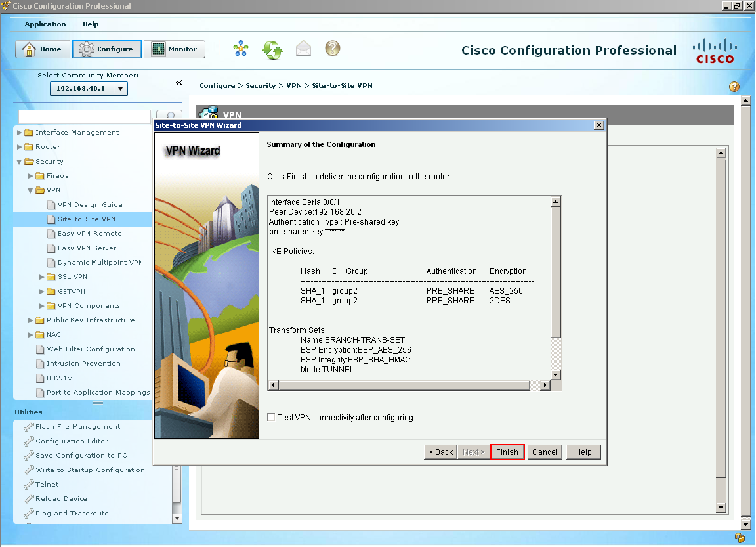
Task: Open the community management network icon
Action: pos(241,49)
